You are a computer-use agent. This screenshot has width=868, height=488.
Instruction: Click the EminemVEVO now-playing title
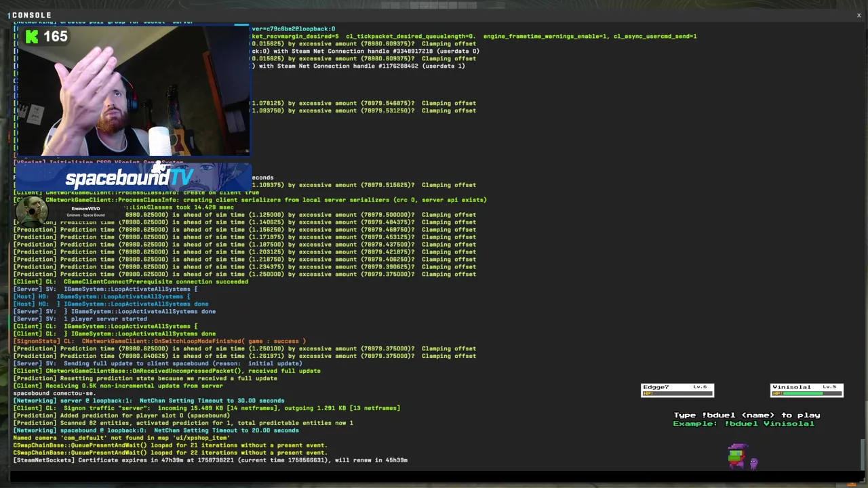(x=85, y=209)
